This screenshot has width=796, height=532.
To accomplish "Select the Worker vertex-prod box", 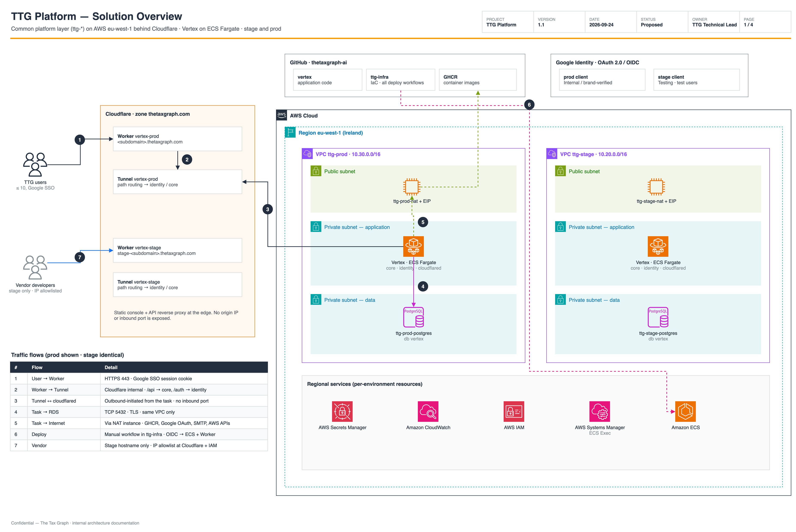I will coord(178,139).
